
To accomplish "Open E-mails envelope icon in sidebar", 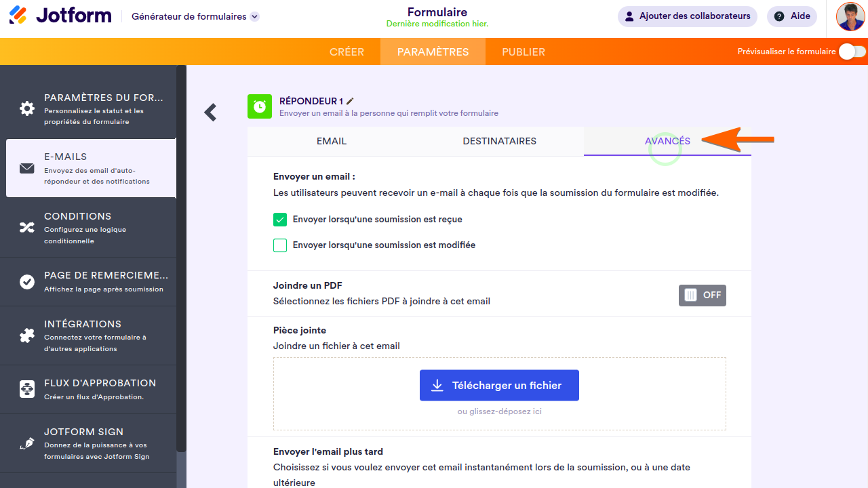I will click(x=27, y=168).
